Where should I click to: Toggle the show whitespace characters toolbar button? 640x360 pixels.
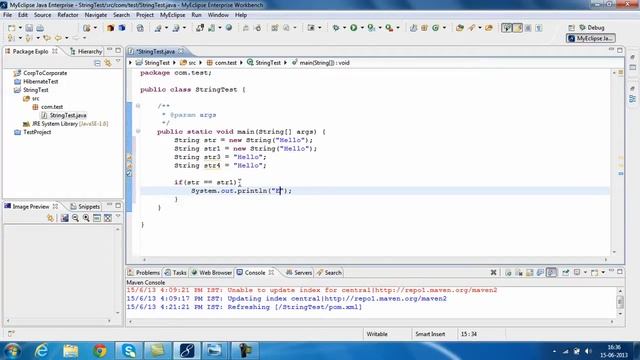point(539,28)
